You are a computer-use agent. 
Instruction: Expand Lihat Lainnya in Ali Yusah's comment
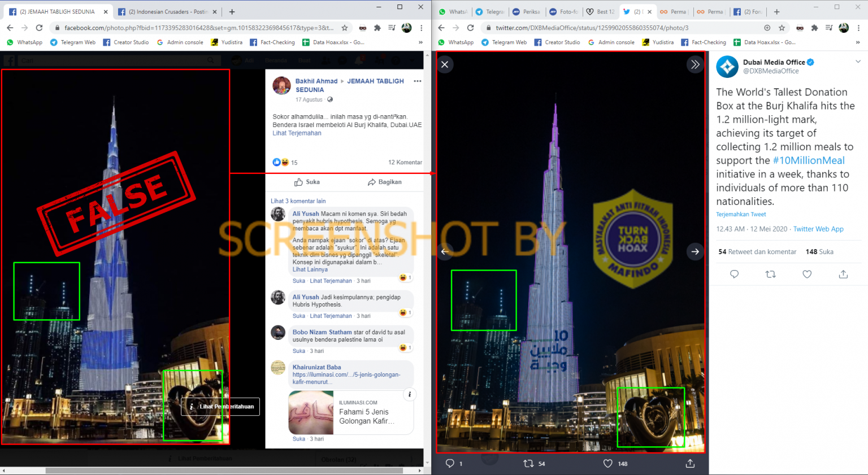(310, 270)
